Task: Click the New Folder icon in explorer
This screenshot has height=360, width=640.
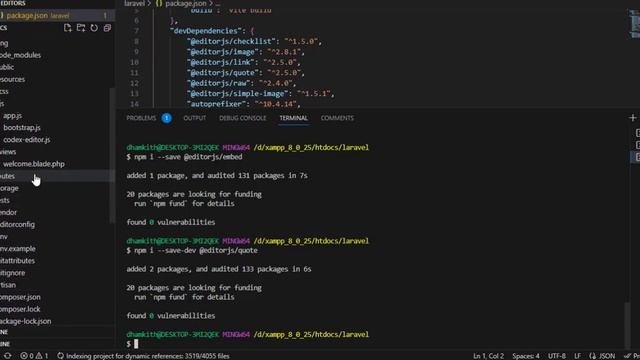Action: [81, 28]
